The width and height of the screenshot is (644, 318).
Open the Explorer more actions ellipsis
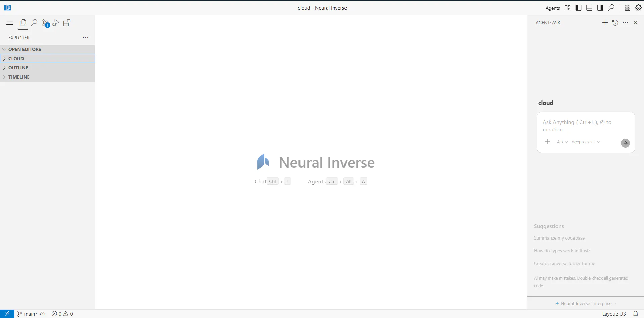pos(86,37)
